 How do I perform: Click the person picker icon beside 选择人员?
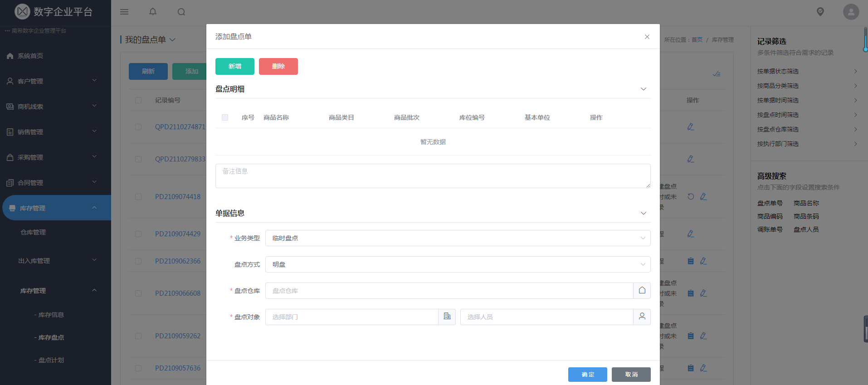tap(642, 317)
